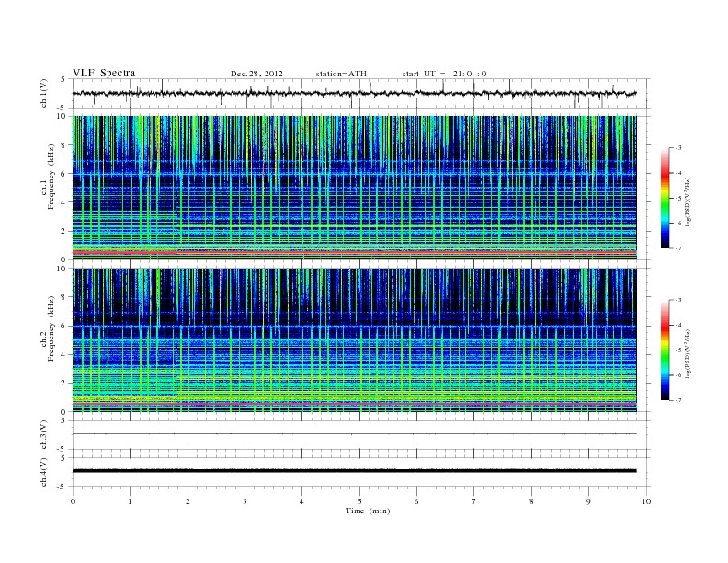Click the start UT time label
The width and height of the screenshot is (728, 563).
pyautogui.click(x=444, y=74)
